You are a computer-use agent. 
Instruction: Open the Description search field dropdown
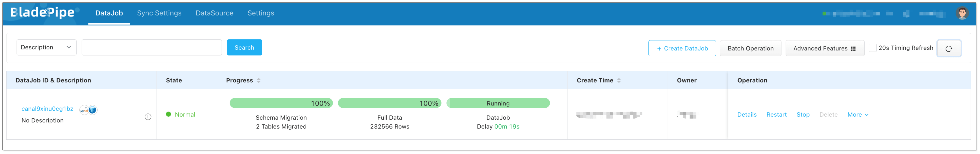tap(46, 47)
